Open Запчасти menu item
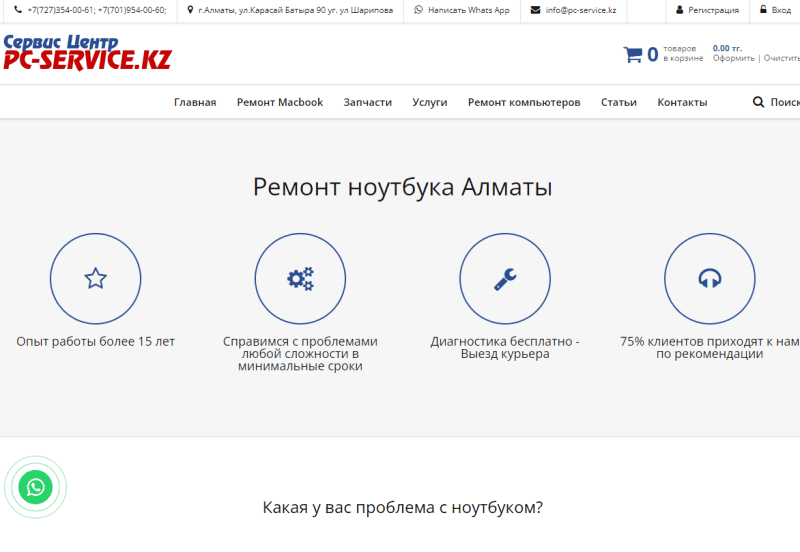The height and width of the screenshot is (552, 800). coord(367,102)
